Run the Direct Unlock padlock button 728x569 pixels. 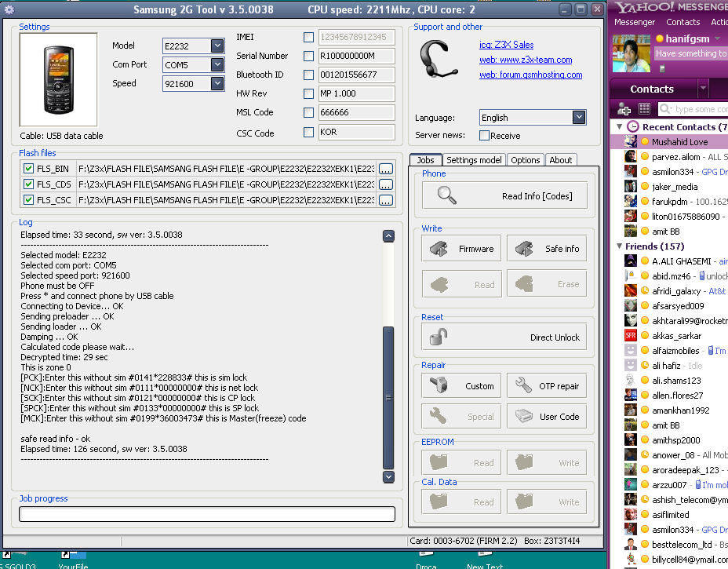[x=504, y=337]
